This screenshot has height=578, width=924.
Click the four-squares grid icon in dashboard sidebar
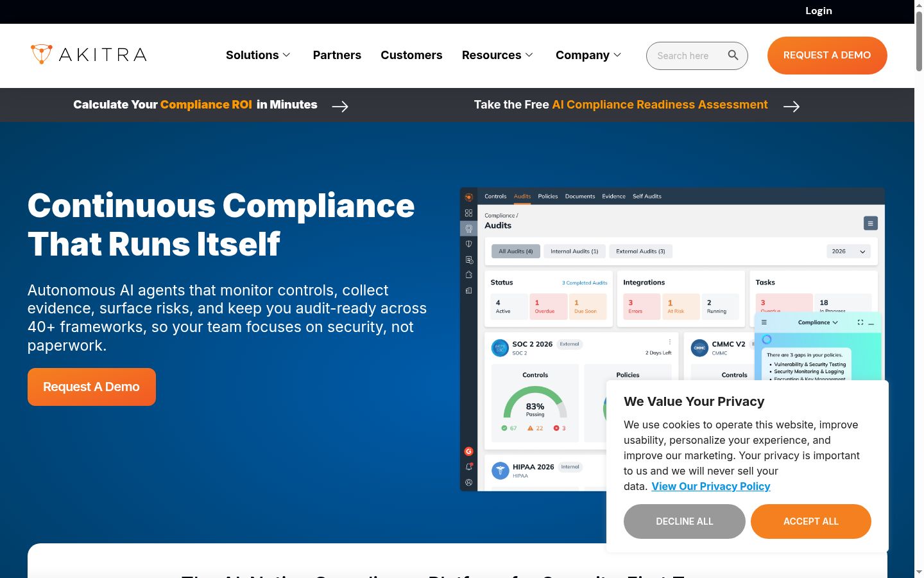tap(469, 213)
